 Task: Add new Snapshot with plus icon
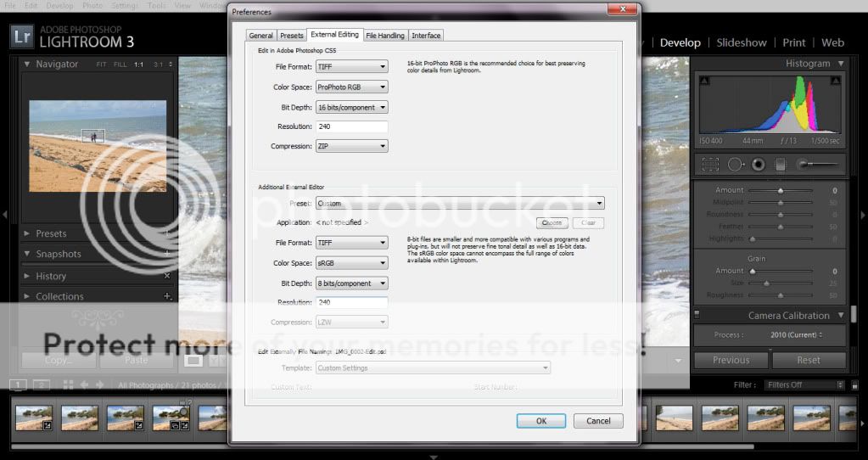click(167, 254)
